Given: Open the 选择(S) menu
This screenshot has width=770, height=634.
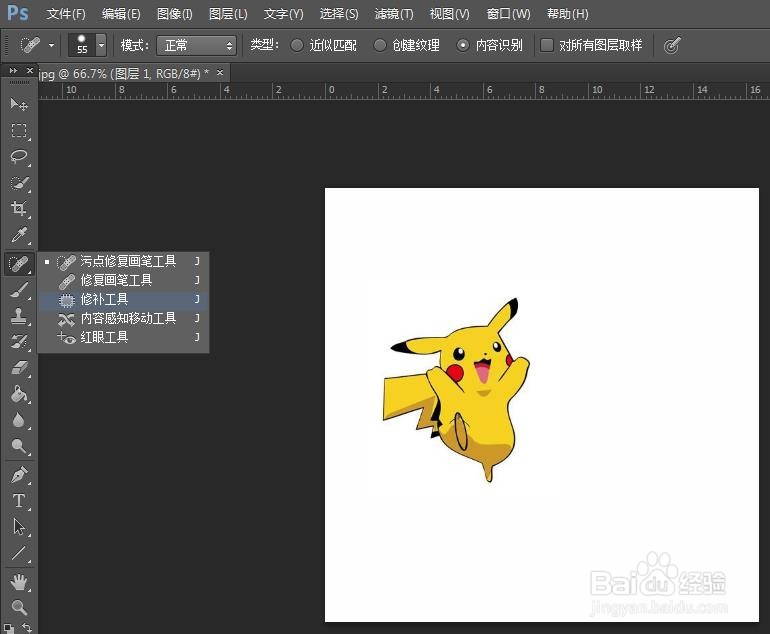Looking at the screenshot, I should tap(339, 14).
